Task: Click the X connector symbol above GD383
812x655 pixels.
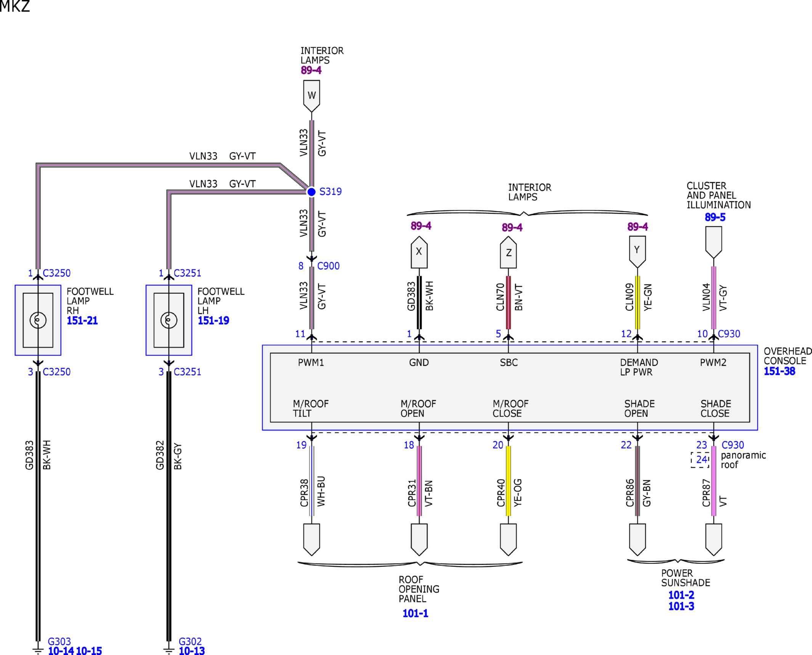Action: pos(419,252)
